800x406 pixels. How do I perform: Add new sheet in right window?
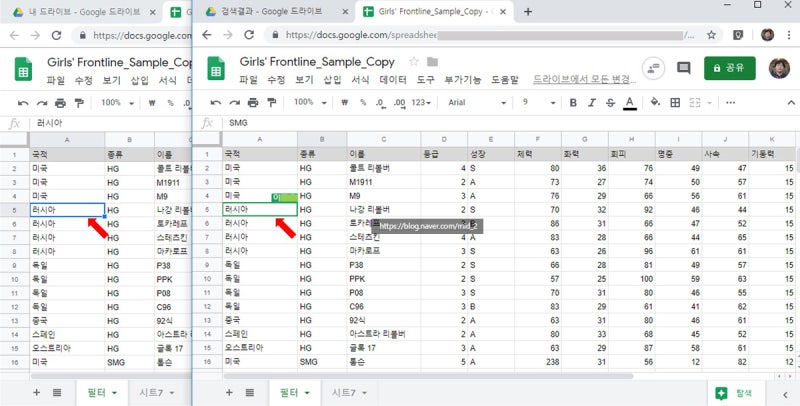point(229,392)
